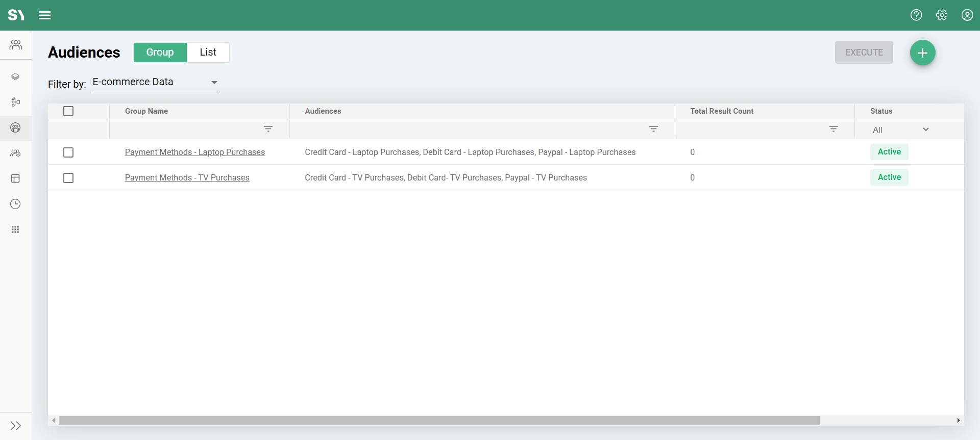Click the green plus add button

click(x=922, y=53)
